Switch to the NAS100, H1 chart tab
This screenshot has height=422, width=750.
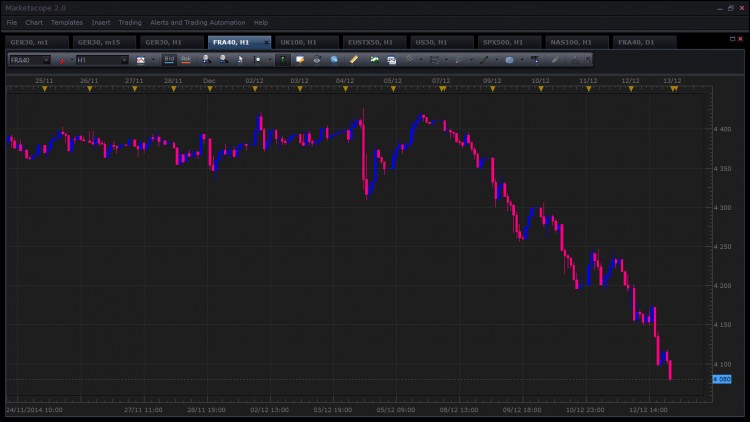(576, 42)
